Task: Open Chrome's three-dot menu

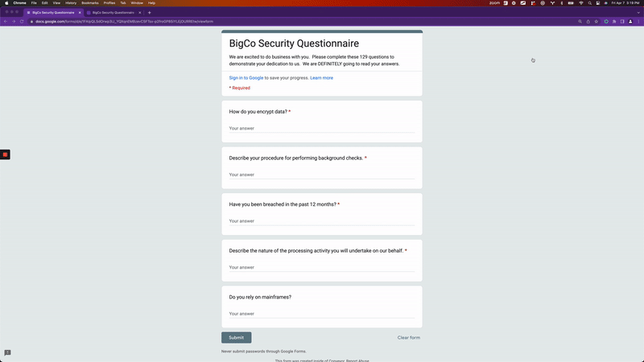Action: pos(638,22)
